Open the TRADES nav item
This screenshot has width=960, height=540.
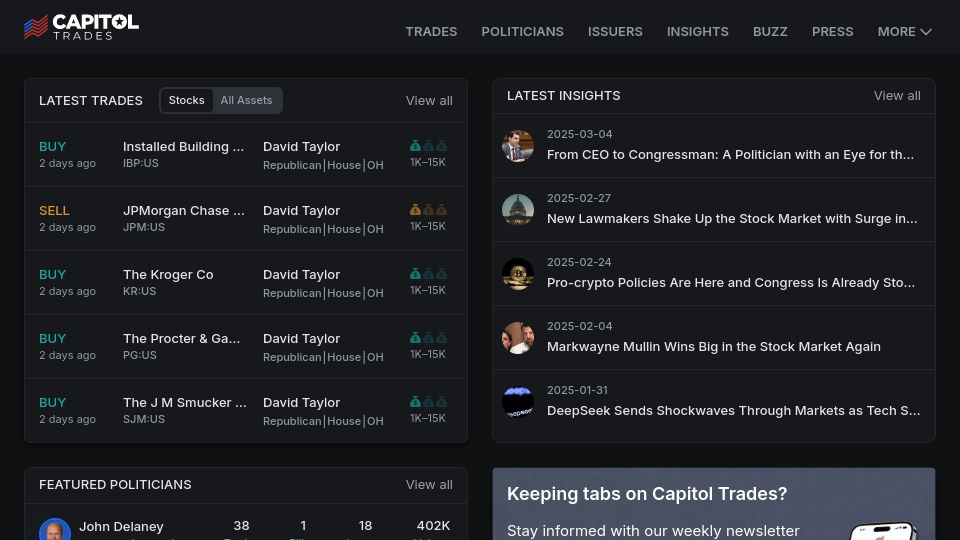click(x=431, y=32)
